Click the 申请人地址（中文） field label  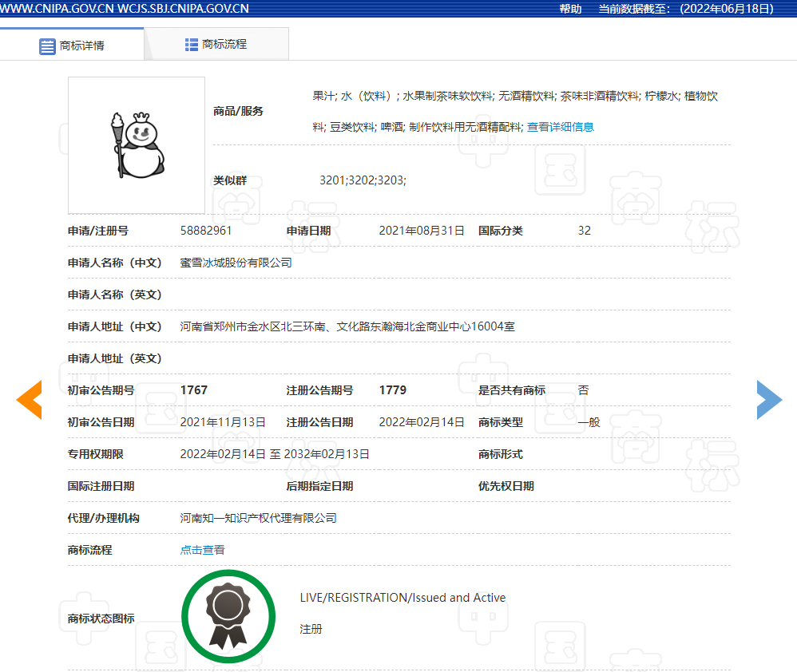click(114, 326)
